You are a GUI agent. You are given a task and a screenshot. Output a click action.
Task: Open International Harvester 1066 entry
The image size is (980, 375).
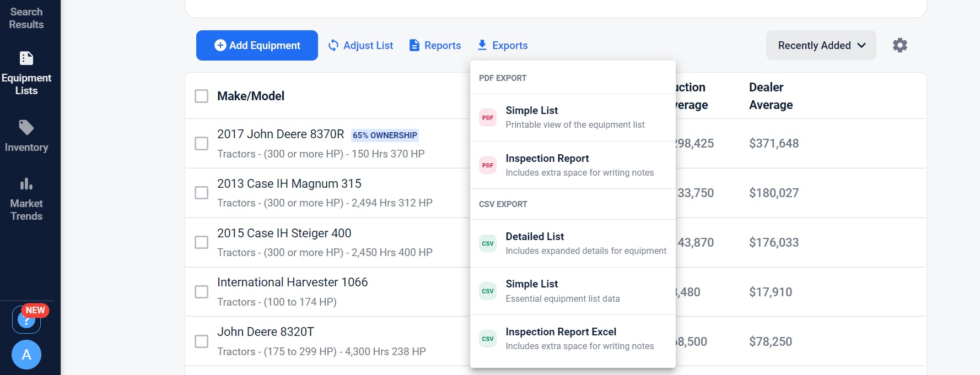[x=293, y=282]
